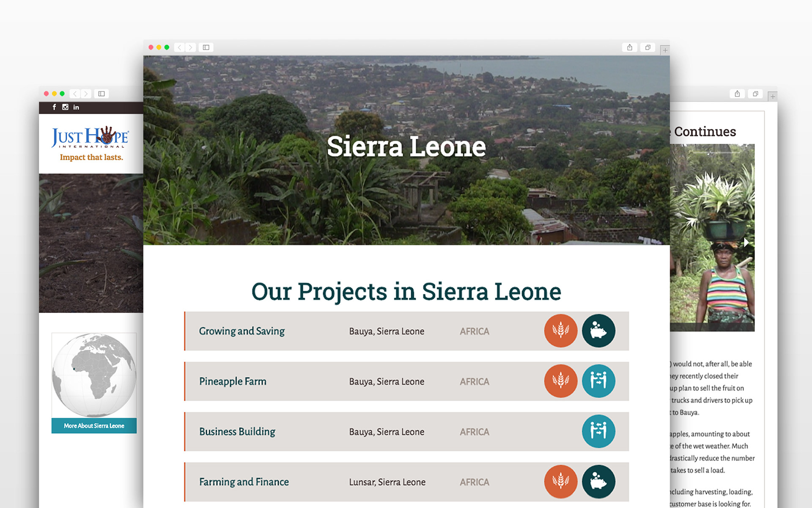Show tab overview in center browser window
This screenshot has height=508, width=812.
pos(647,47)
